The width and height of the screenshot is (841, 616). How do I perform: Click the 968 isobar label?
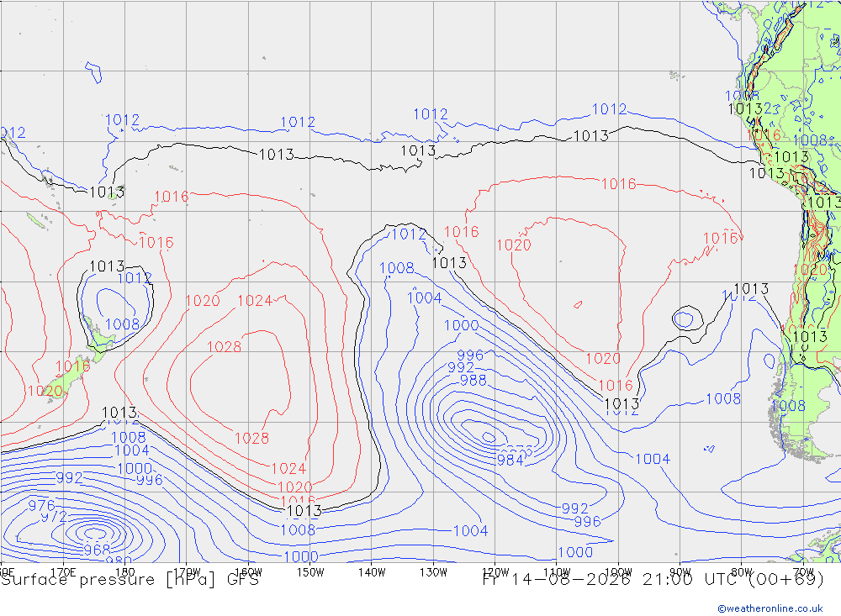click(97, 550)
